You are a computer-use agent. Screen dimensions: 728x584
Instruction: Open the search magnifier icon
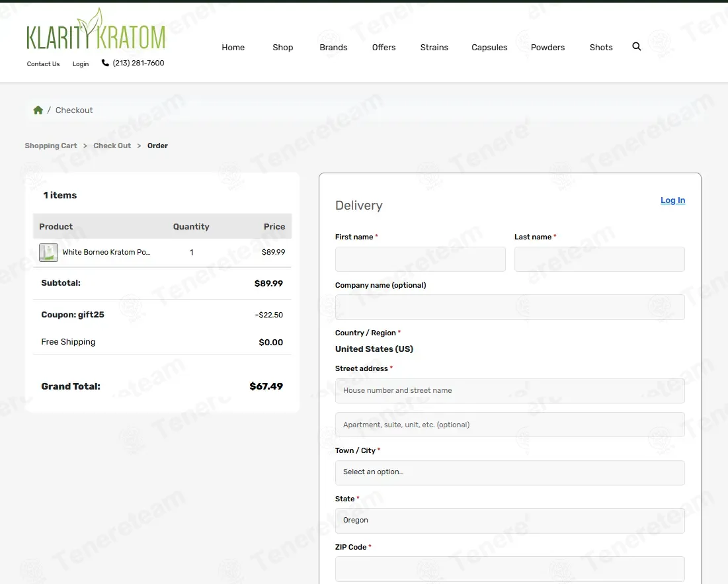637,46
